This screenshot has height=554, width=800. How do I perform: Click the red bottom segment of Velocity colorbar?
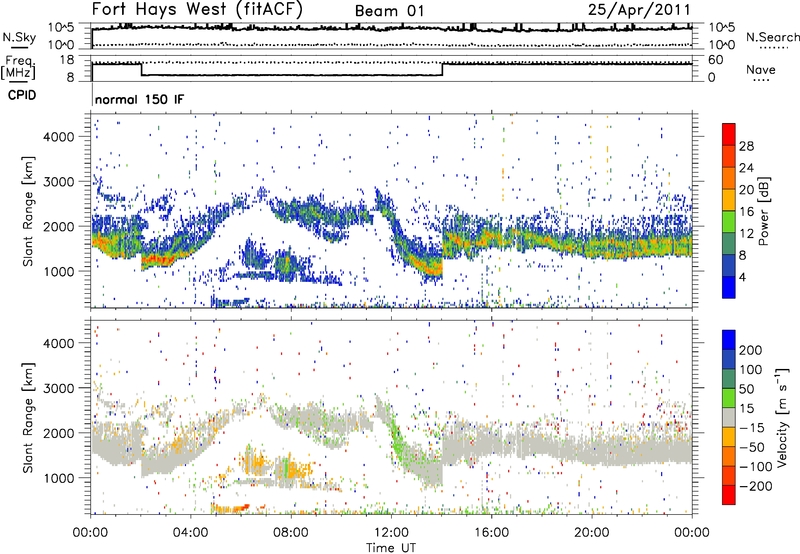pyautogui.click(x=729, y=495)
